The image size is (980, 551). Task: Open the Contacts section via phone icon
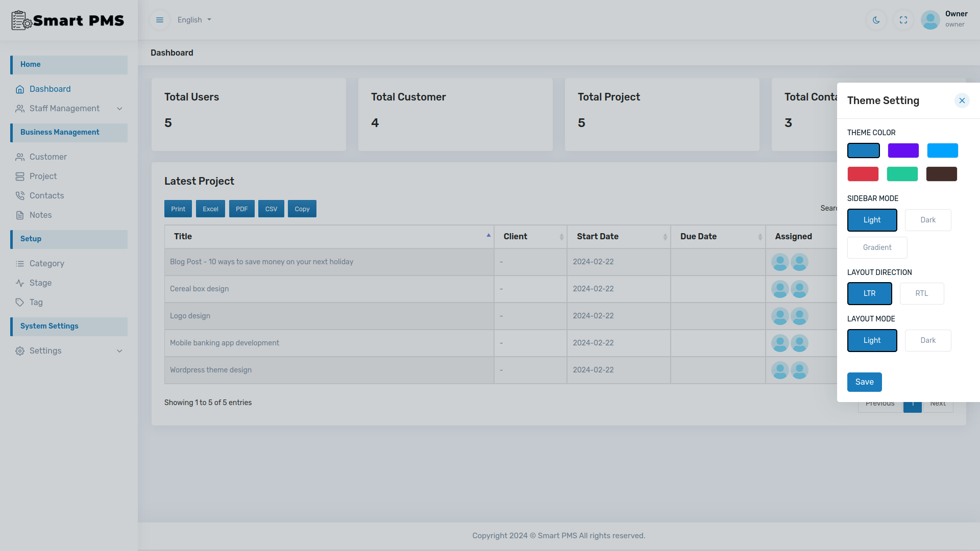(20, 195)
